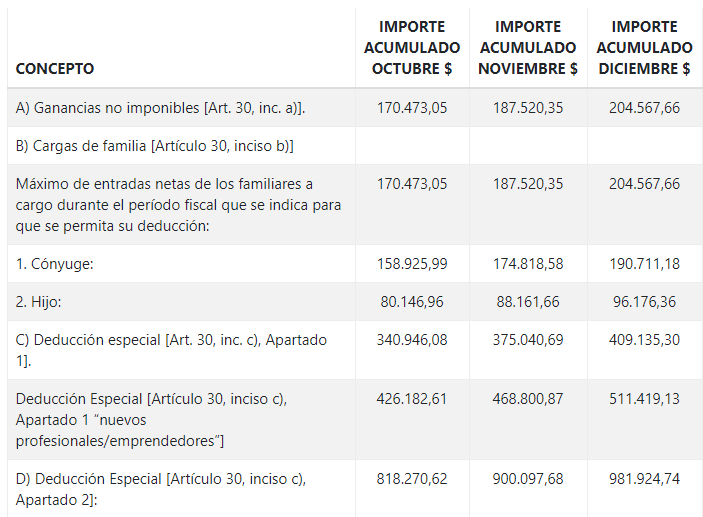Click the nuevos profesionales/emprendedores row text
703x517 pixels.
pyautogui.click(x=152, y=420)
